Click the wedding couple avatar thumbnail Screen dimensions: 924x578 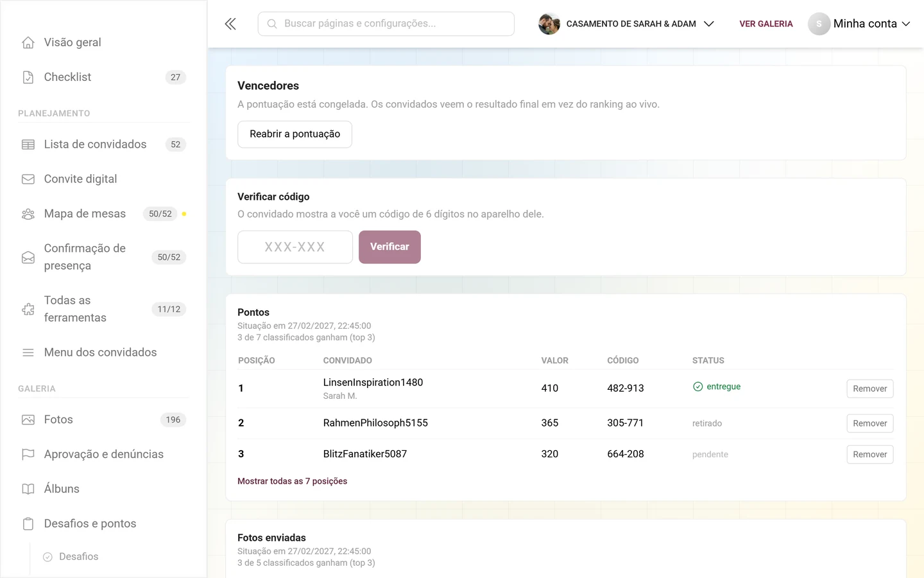point(549,24)
